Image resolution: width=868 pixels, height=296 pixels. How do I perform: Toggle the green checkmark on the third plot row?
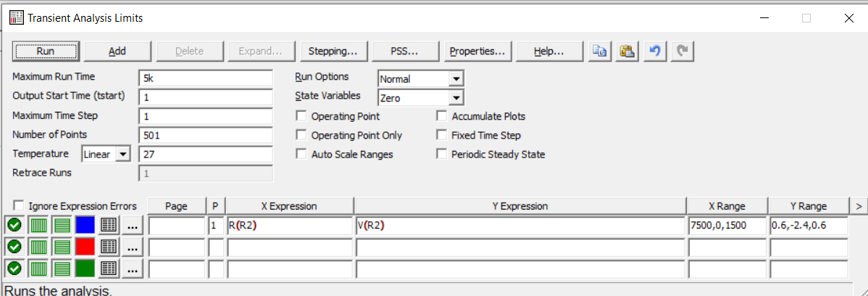click(x=14, y=269)
